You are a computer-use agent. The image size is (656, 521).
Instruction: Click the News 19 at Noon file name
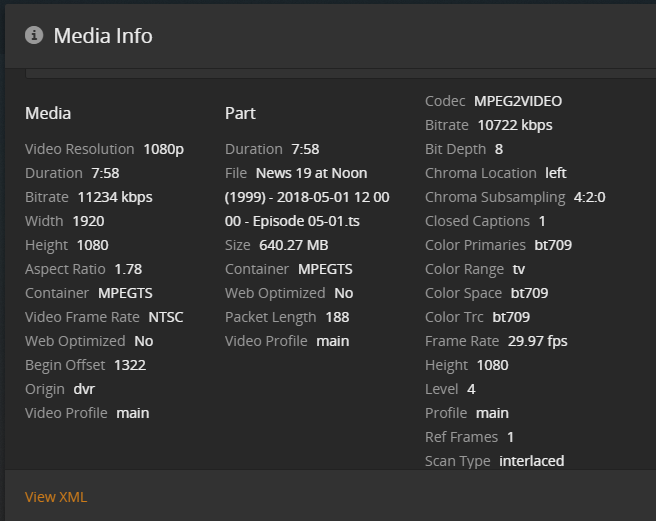point(310,173)
